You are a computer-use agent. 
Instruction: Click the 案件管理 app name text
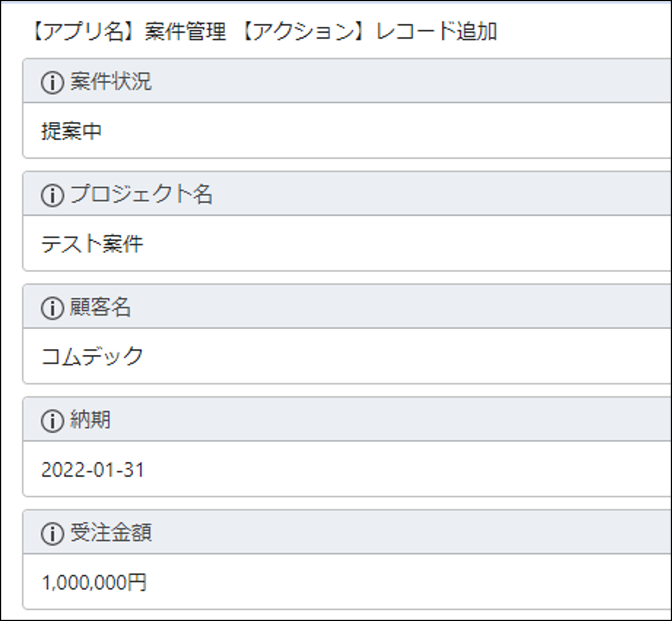click(175, 32)
